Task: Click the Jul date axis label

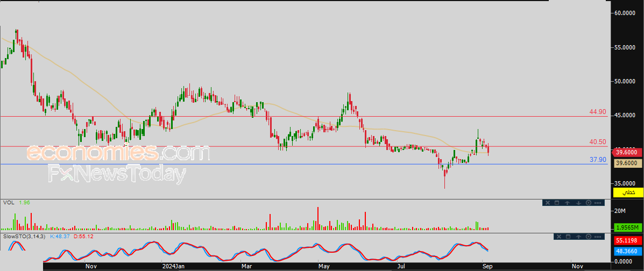Action: point(402,267)
